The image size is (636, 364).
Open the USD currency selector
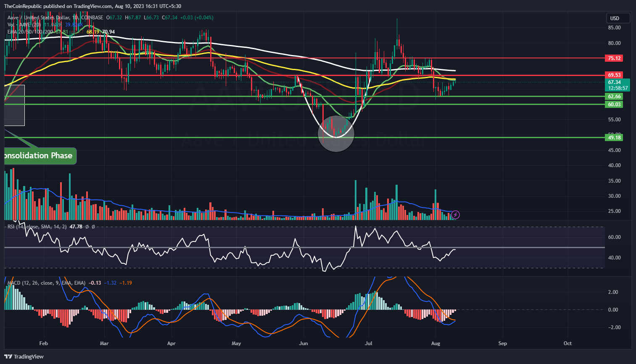(x=618, y=18)
